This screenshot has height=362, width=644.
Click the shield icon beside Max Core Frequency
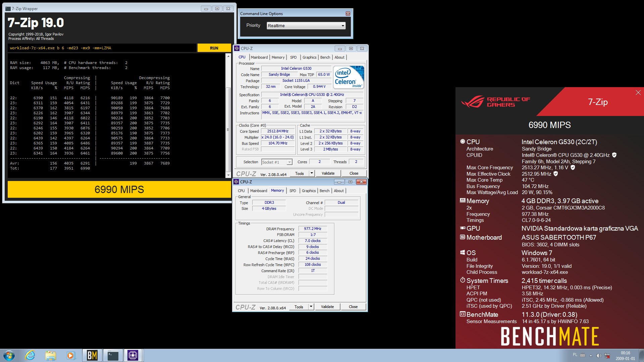tap(573, 167)
